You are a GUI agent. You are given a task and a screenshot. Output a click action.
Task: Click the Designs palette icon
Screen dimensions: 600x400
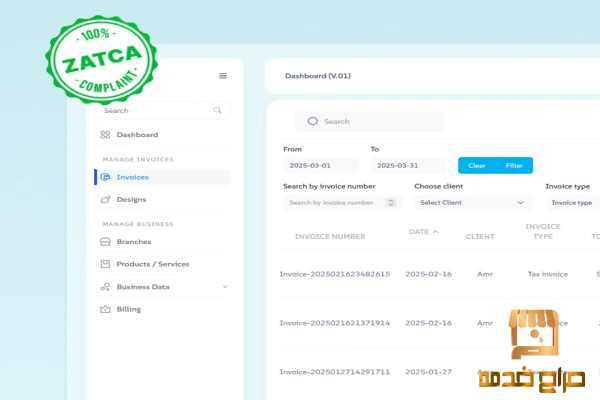point(106,199)
